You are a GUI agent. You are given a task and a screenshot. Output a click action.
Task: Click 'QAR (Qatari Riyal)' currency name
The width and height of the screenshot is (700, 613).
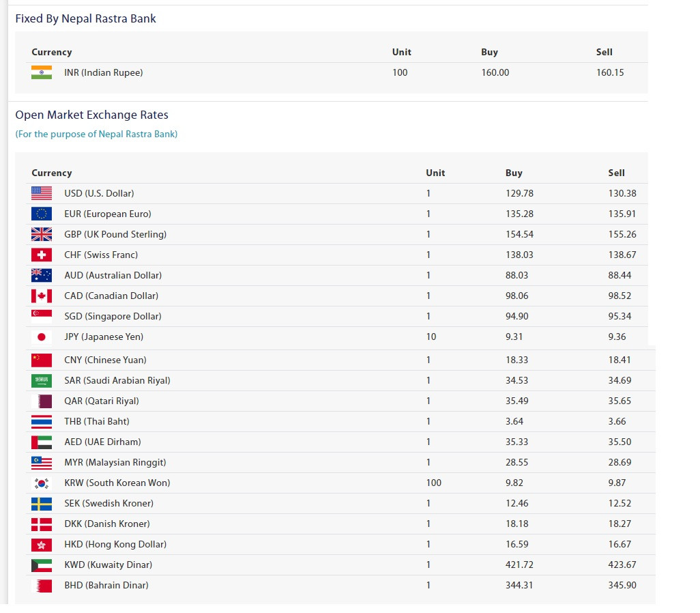click(102, 401)
